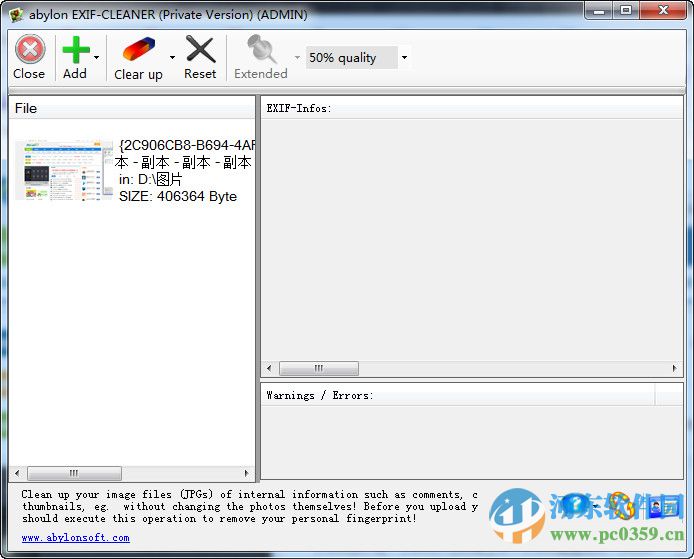Image resolution: width=694 pixels, height=559 pixels.
Task: Expand the Clear up dropdown arrow
Action: (172, 57)
